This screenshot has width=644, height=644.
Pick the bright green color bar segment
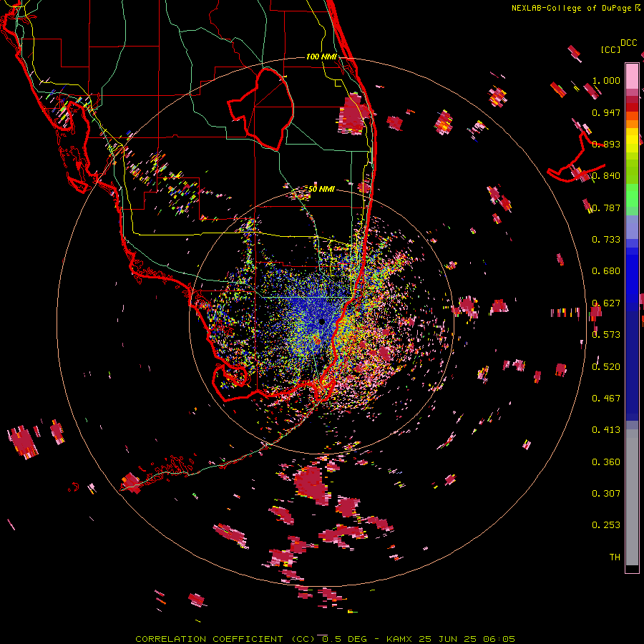pos(632,195)
